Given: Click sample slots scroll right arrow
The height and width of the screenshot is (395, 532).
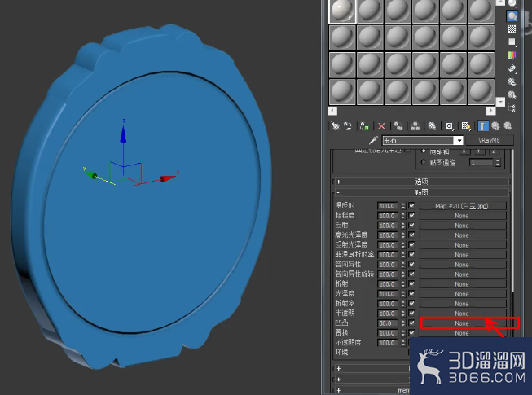Looking at the screenshot, I should click(491, 111).
